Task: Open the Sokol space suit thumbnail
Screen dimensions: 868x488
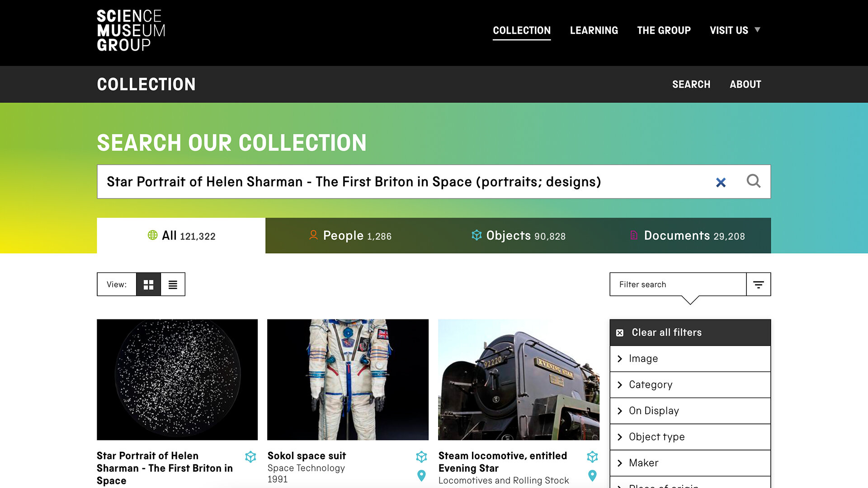Action: (x=348, y=380)
